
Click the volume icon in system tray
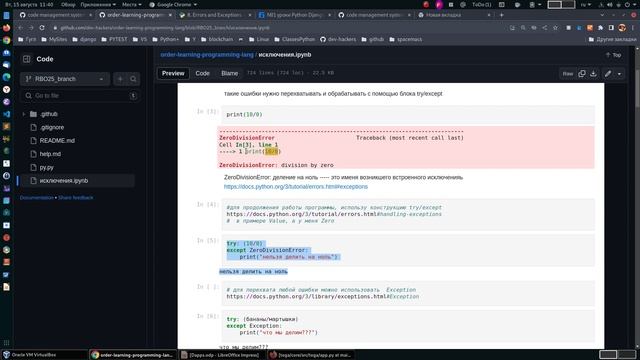610,4
